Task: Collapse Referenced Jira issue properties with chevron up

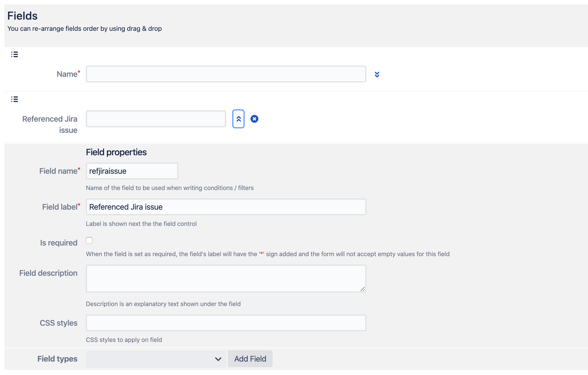Action: click(238, 119)
